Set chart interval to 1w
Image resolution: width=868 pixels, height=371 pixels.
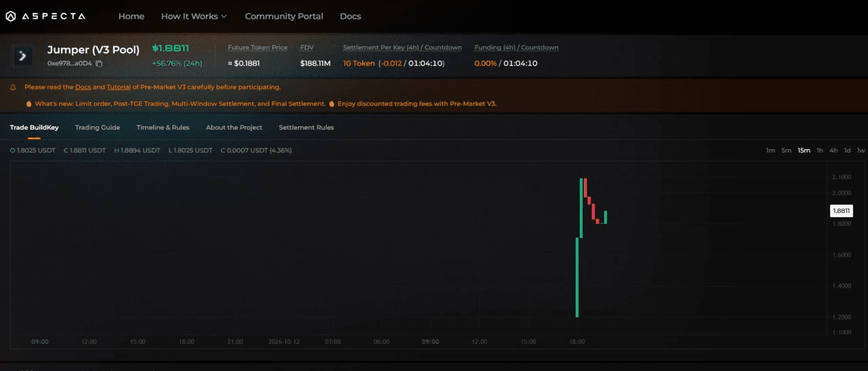coord(861,151)
